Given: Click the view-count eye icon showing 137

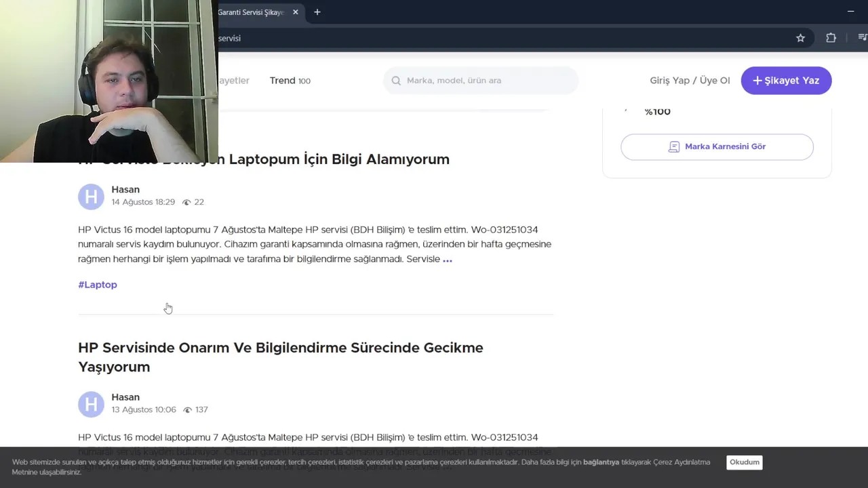Looking at the screenshot, I should coord(186,409).
